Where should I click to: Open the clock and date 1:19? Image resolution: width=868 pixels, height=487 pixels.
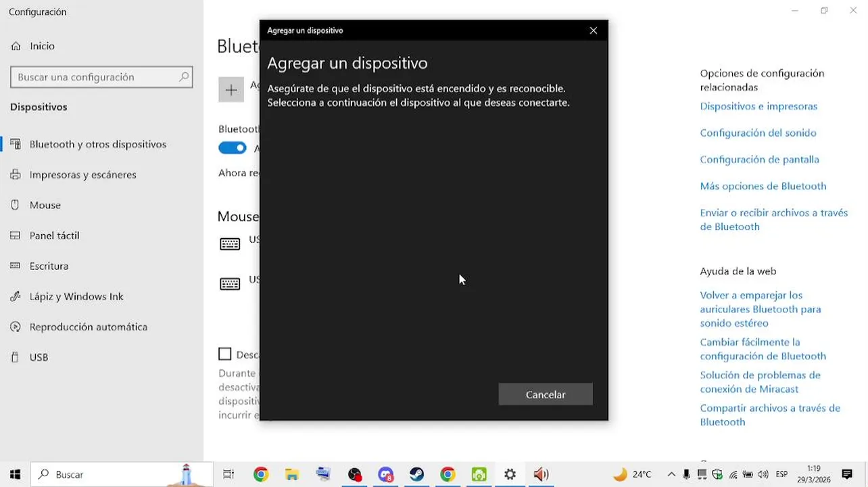(814, 474)
